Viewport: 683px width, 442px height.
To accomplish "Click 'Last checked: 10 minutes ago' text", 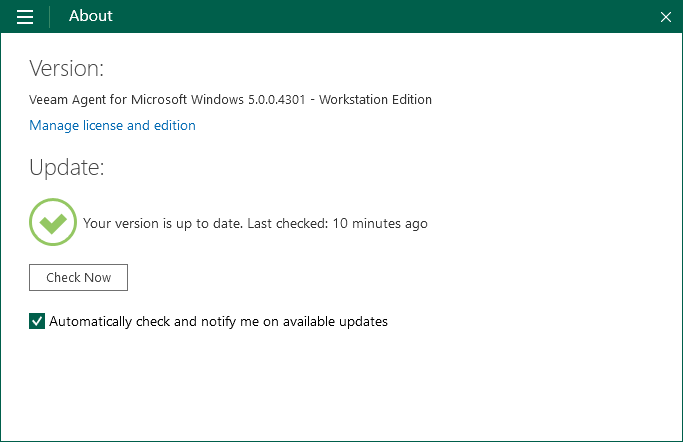I will tap(338, 223).
